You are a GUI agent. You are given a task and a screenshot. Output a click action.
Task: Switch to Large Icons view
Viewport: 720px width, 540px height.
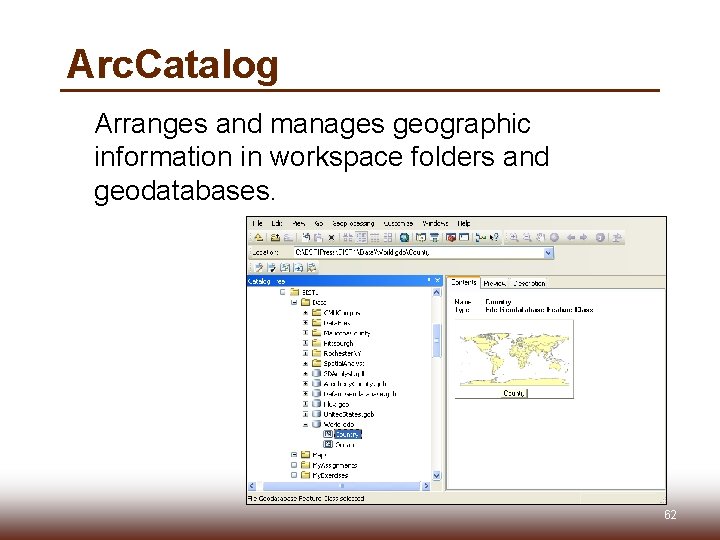[x=348, y=237]
